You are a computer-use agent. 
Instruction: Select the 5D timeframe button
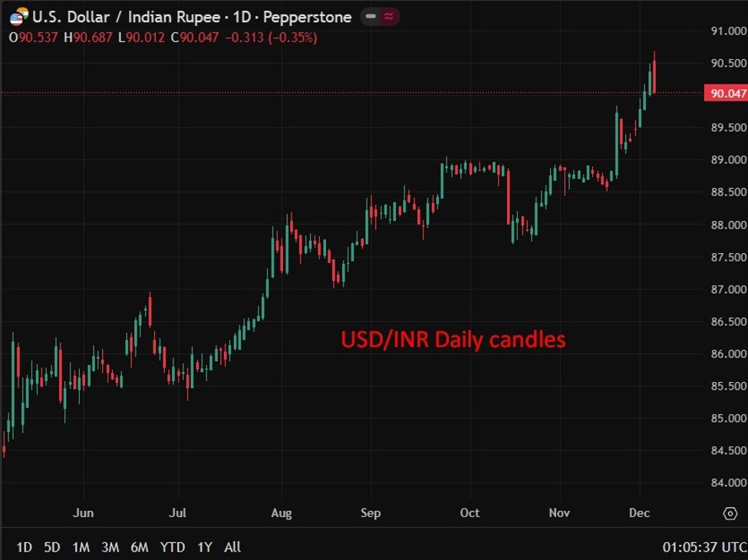coord(51,548)
